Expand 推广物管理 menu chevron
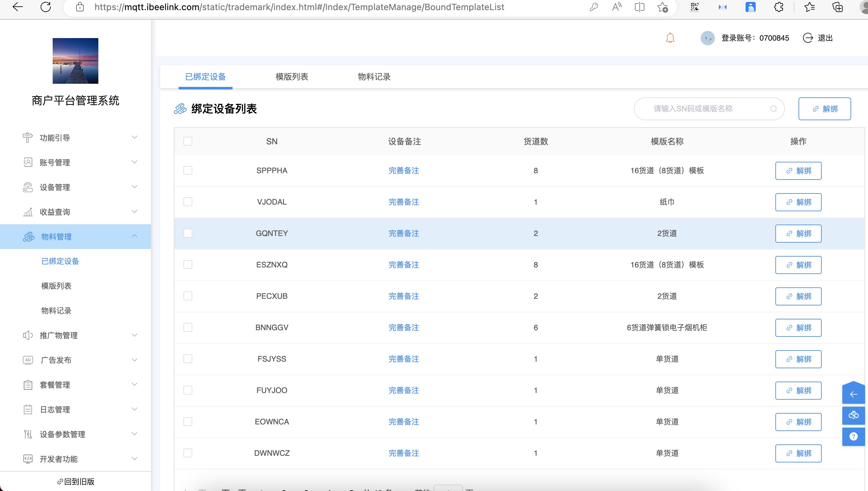 click(x=134, y=335)
